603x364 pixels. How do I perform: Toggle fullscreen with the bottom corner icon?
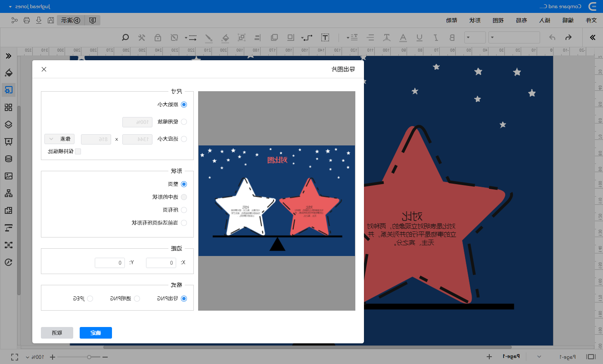(x=15, y=357)
